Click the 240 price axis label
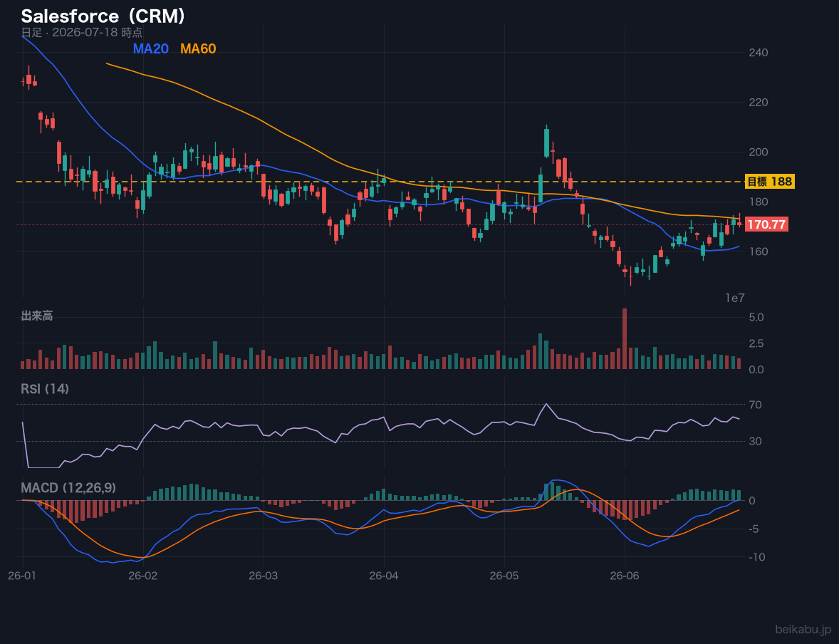 pos(758,53)
